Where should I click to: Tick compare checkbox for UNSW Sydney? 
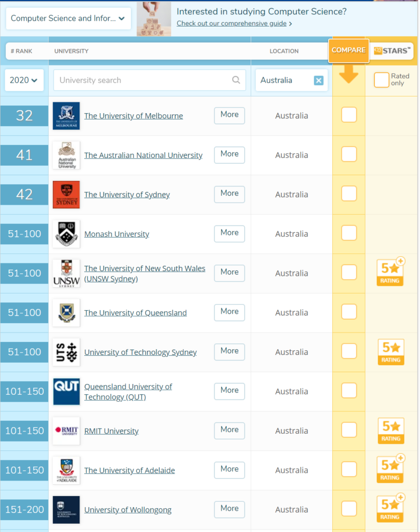(349, 272)
